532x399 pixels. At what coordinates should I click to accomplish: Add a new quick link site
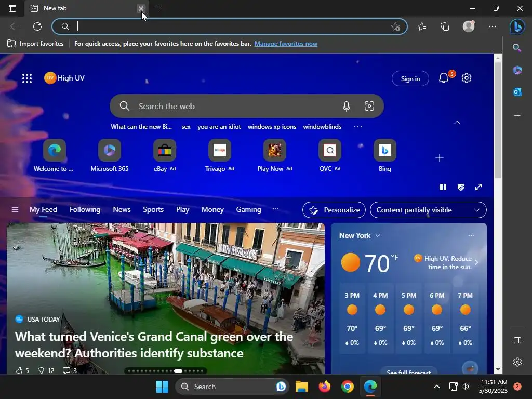[440, 158]
